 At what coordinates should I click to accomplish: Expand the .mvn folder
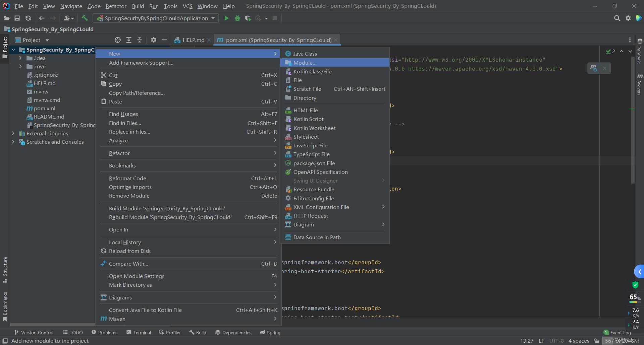[20, 66]
